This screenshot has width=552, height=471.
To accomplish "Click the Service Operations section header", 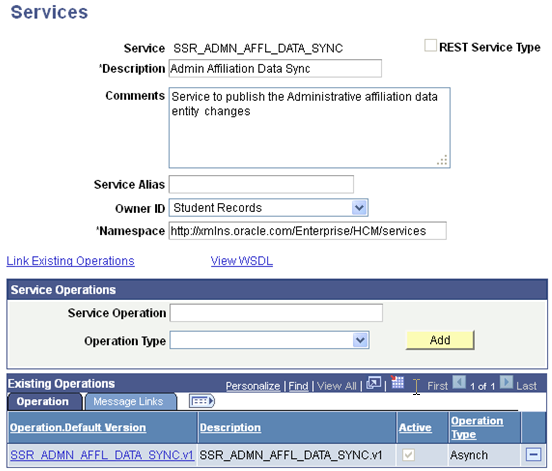I will click(277, 289).
